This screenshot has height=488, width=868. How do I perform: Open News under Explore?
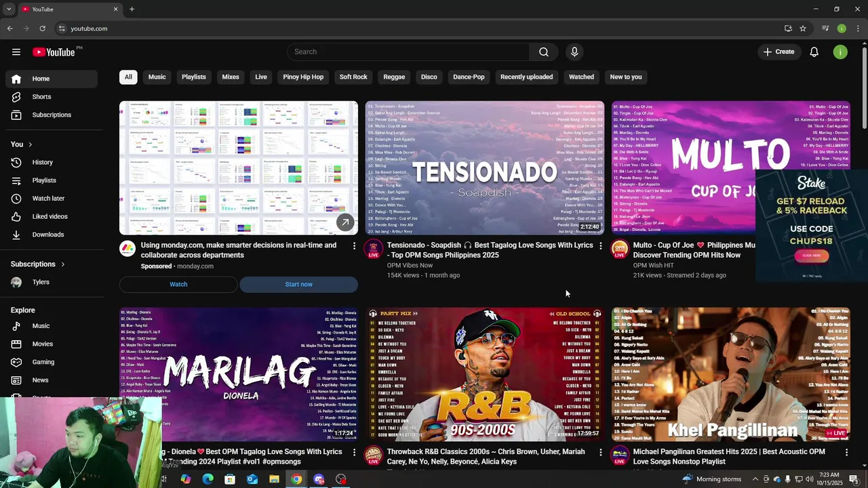(x=52, y=380)
